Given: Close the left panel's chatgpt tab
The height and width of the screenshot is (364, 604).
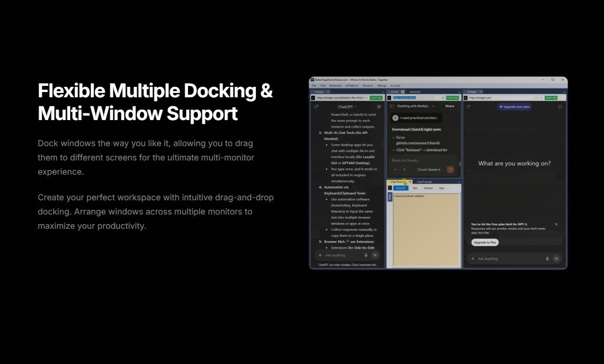Looking at the screenshot, I should [x=328, y=92].
